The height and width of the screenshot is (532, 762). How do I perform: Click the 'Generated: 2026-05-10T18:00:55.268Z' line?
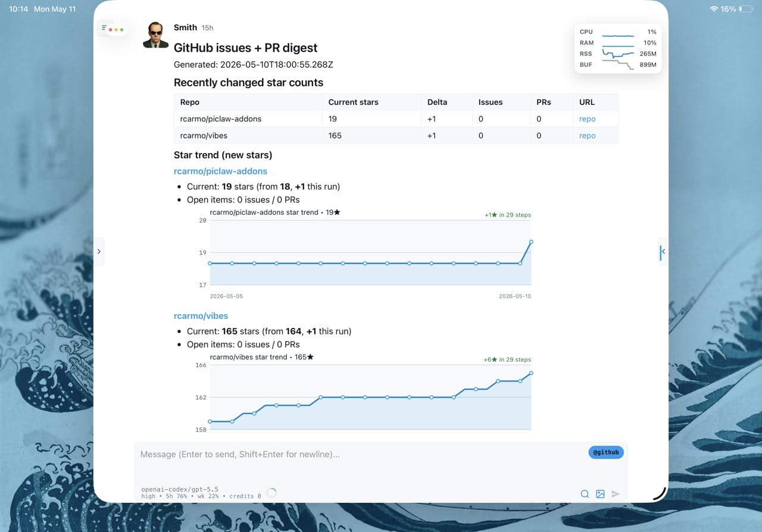[x=253, y=64]
